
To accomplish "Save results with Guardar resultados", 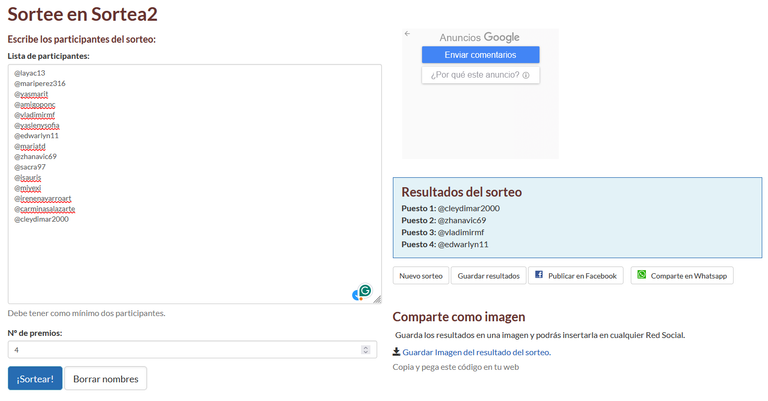I will click(488, 276).
